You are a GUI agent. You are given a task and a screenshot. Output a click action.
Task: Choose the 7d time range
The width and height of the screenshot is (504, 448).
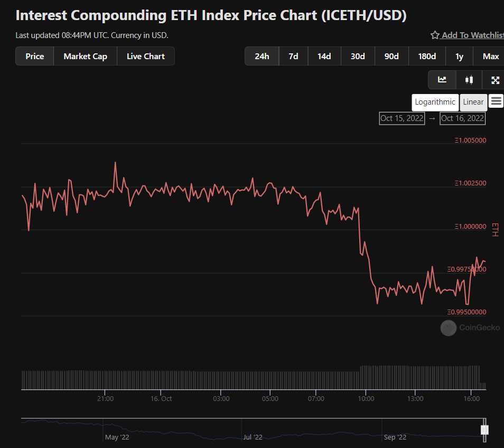point(293,56)
